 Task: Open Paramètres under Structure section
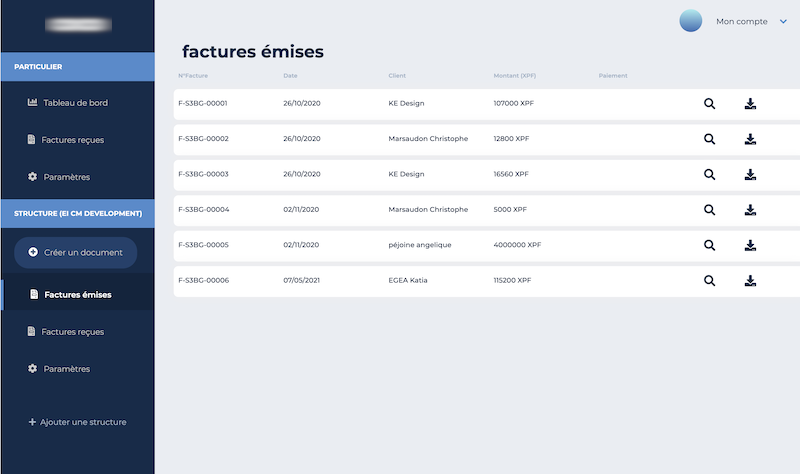pyautogui.click(x=66, y=369)
